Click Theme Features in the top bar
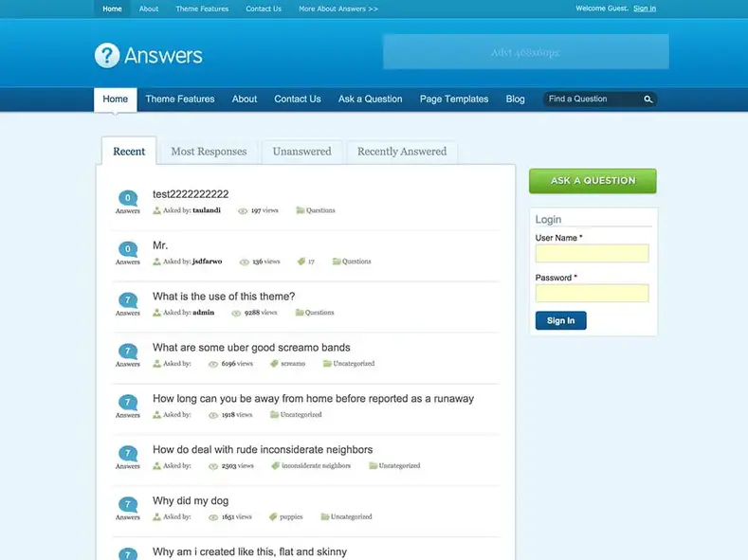This screenshot has width=748, height=560. 202,9
